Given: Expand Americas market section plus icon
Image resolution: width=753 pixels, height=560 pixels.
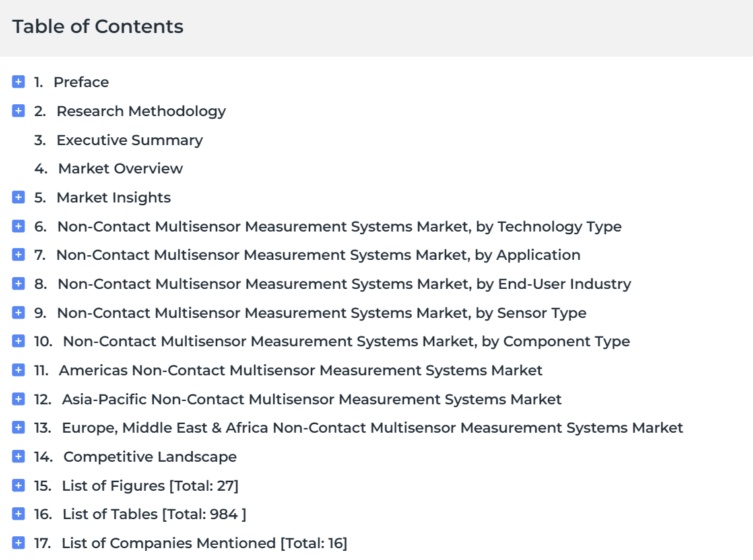Looking at the screenshot, I should [x=18, y=370].
